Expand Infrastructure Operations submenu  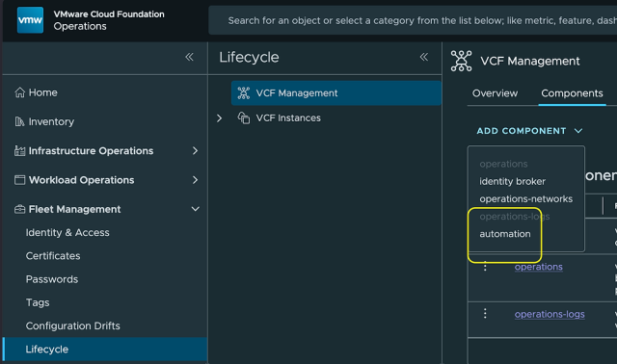[x=195, y=150]
